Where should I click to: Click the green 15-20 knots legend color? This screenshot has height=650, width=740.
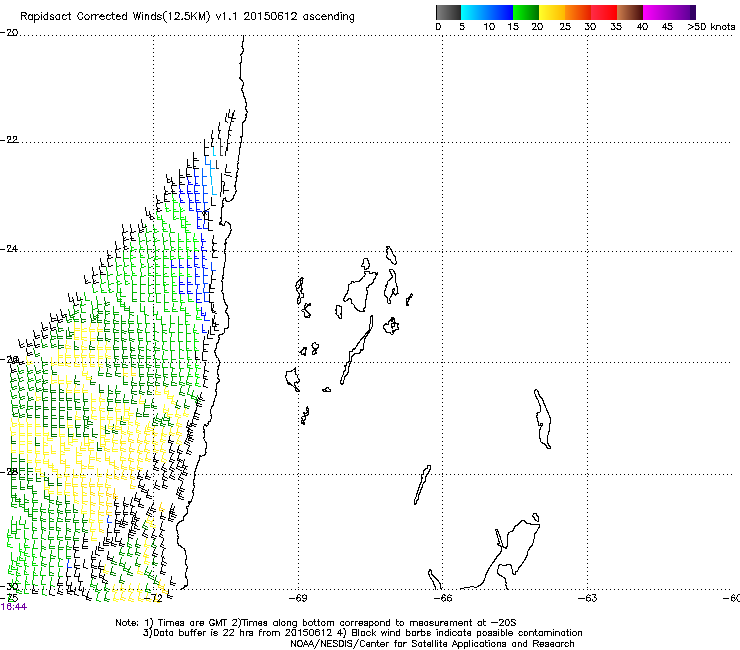526,12
